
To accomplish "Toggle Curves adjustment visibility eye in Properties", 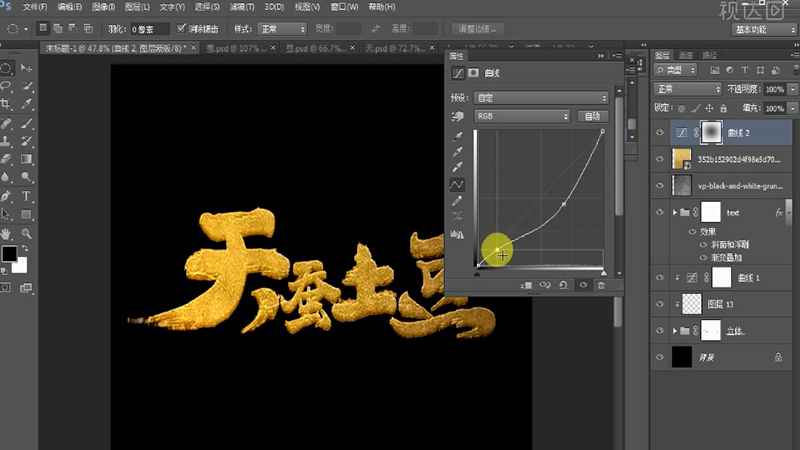I will (583, 285).
